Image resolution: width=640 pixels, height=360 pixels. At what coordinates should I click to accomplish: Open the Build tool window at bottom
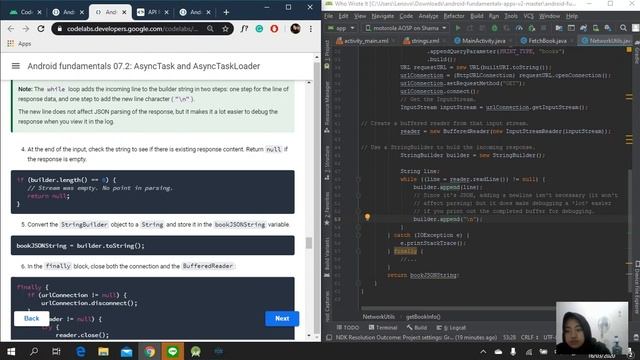417,327
